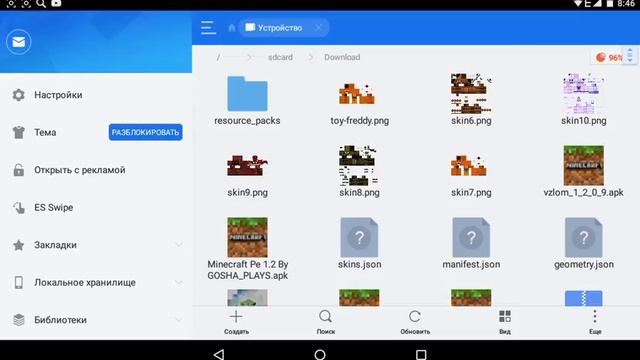Click the Настройки gear icon
The width and height of the screenshot is (640, 360).
pos(18,95)
